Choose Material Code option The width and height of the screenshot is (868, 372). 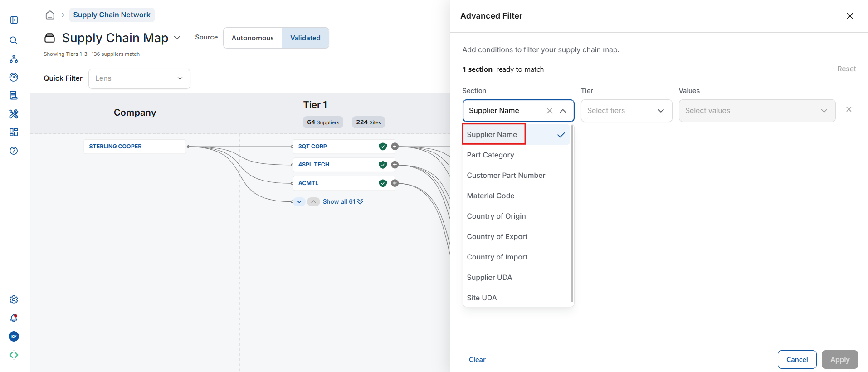(x=516, y=196)
